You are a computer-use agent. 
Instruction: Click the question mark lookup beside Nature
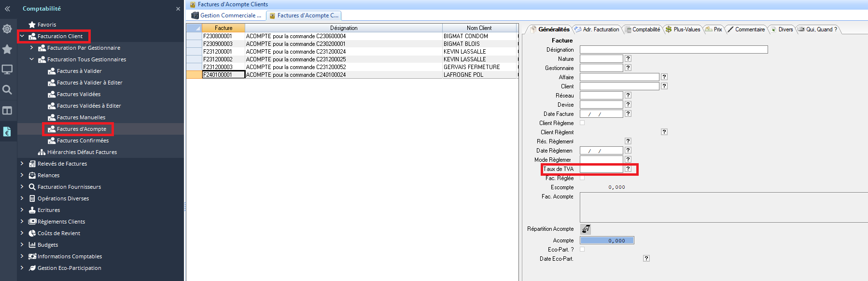click(628, 59)
